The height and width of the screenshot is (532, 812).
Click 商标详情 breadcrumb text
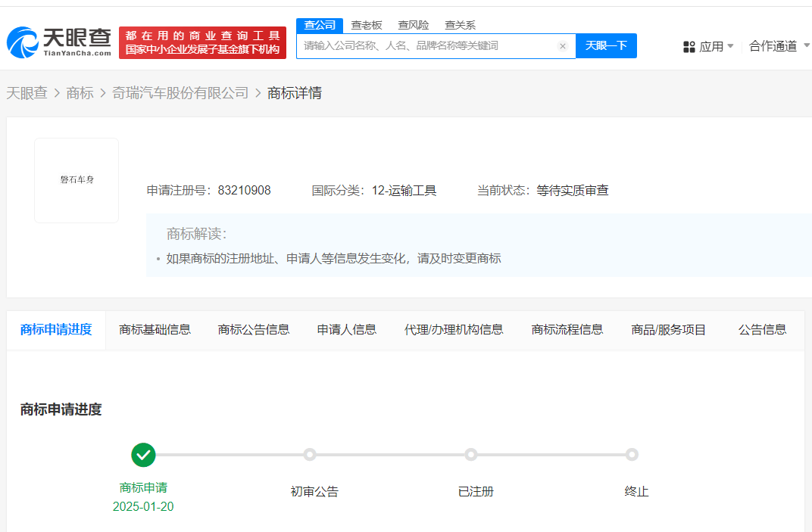[294, 93]
